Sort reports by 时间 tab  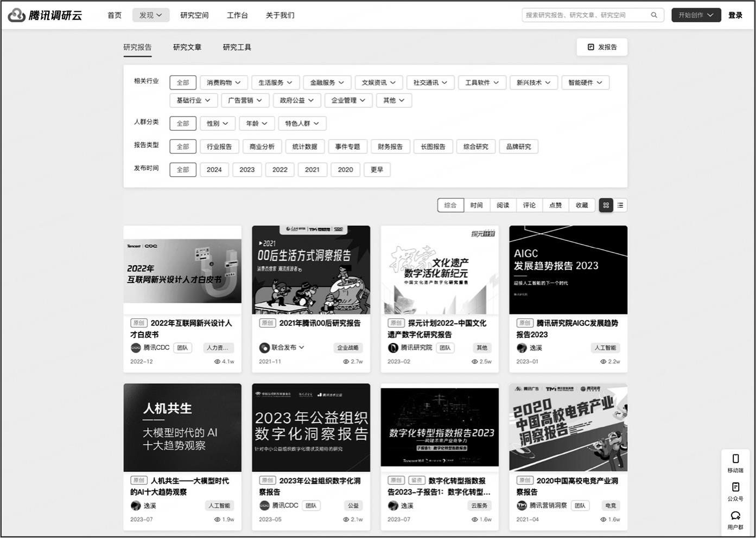[477, 205]
